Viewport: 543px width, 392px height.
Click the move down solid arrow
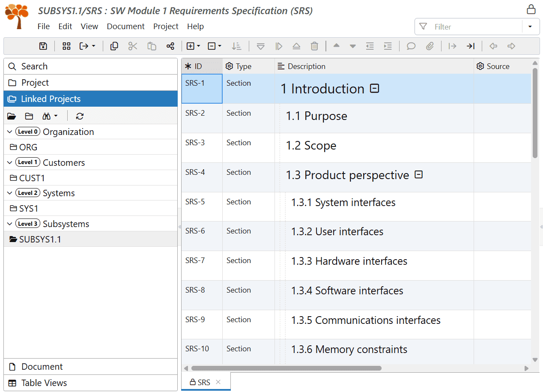pyautogui.click(x=353, y=46)
